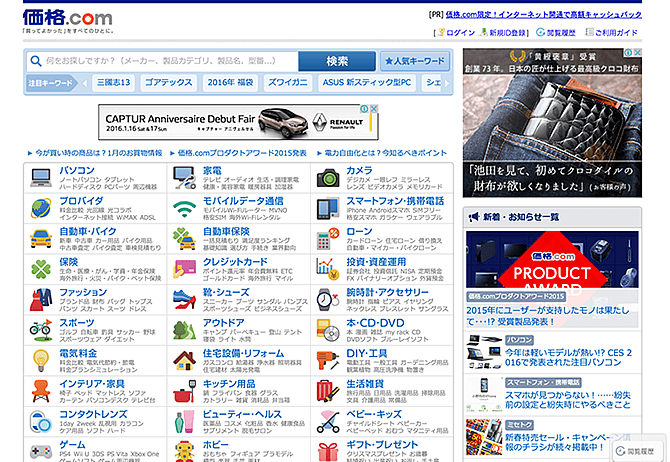
Task: Click the laptop icon for パソコン category
Action: tap(40, 178)
